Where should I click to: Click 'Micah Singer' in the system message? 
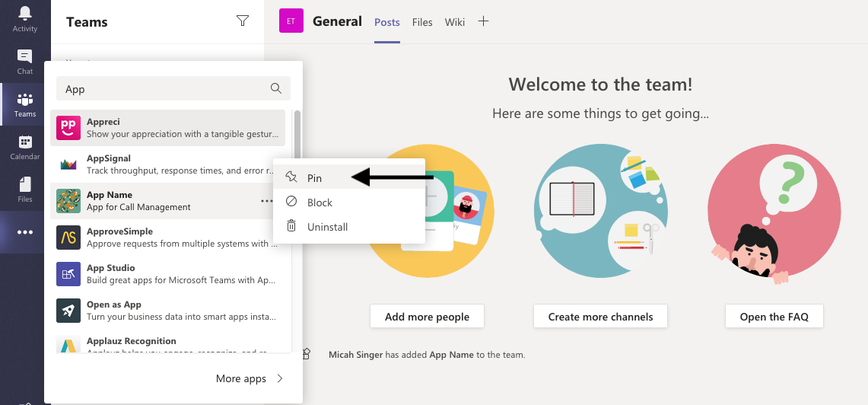[355, 355]
